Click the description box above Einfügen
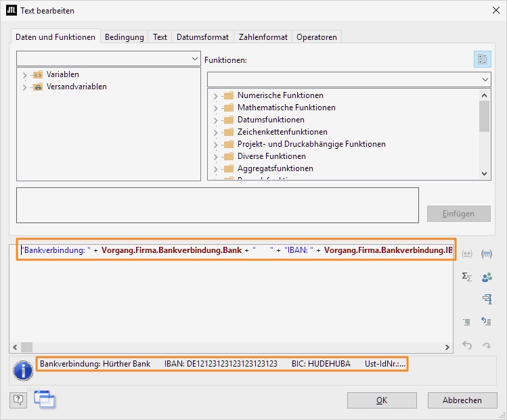Image resolution: width=507 pixels, height=420 pixels. tap(217, 205)
